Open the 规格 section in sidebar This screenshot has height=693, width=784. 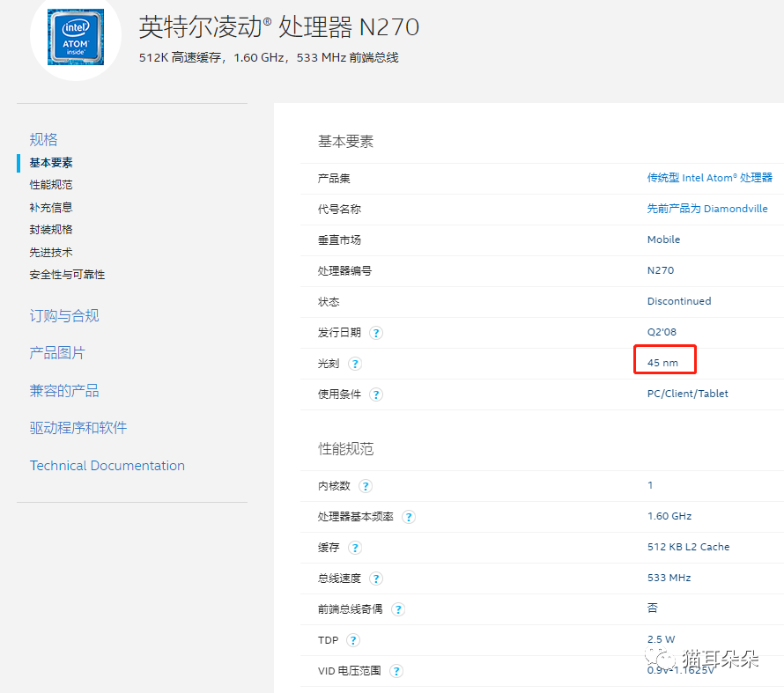(x=43, y=139)
